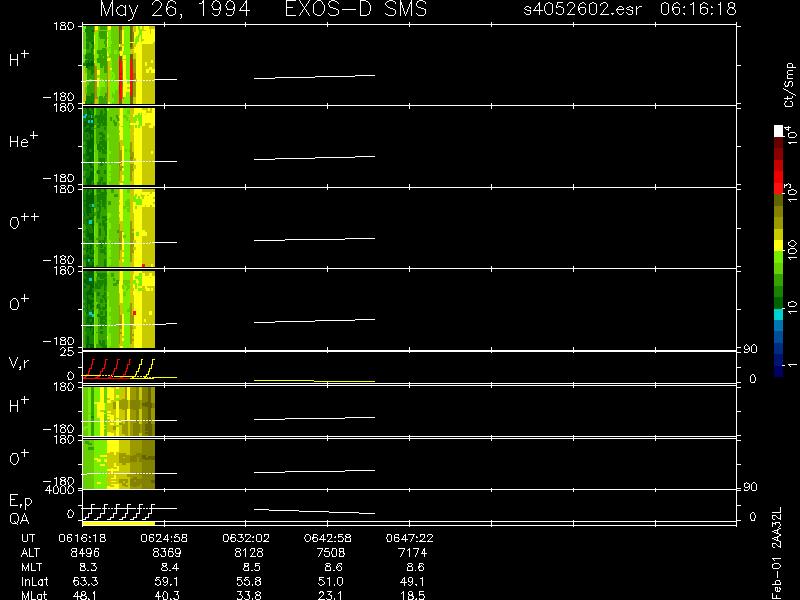
Task: Click the "UT" row label
Action: (28, 538)
